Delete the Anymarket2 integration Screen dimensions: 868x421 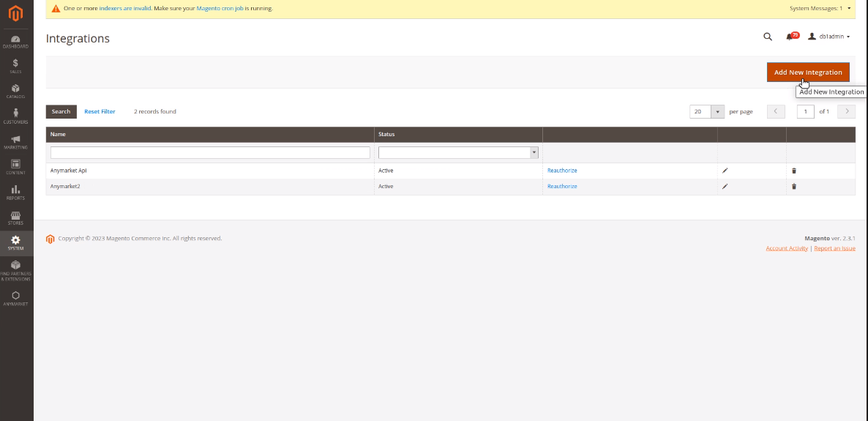point(794,186)
